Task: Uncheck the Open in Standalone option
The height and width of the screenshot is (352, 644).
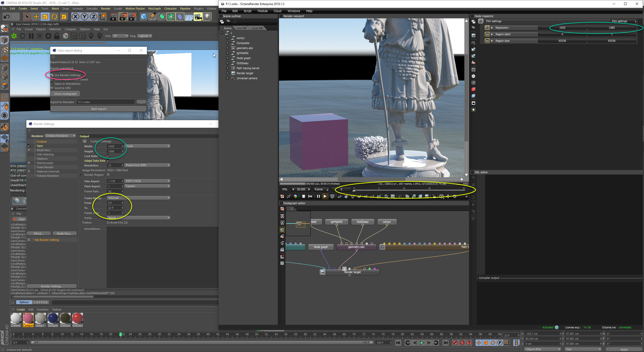Action: point(52,84)
